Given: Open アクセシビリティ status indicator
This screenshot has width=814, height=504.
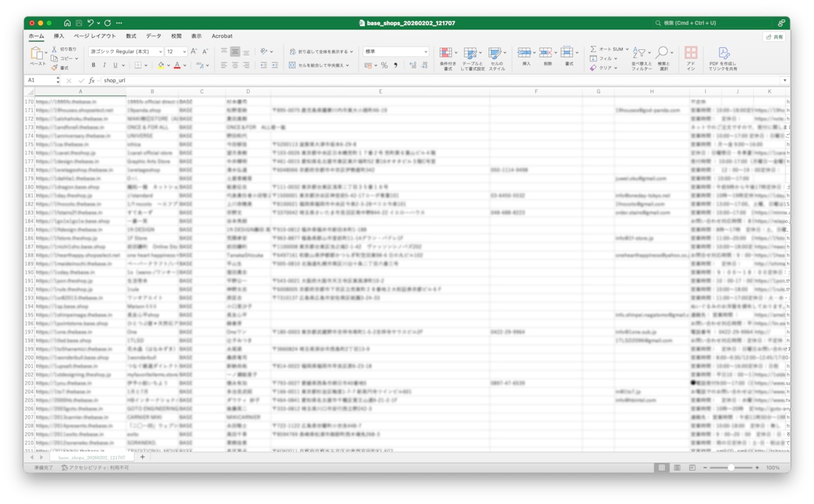Looking at the screenshot, I should point(95,468).
